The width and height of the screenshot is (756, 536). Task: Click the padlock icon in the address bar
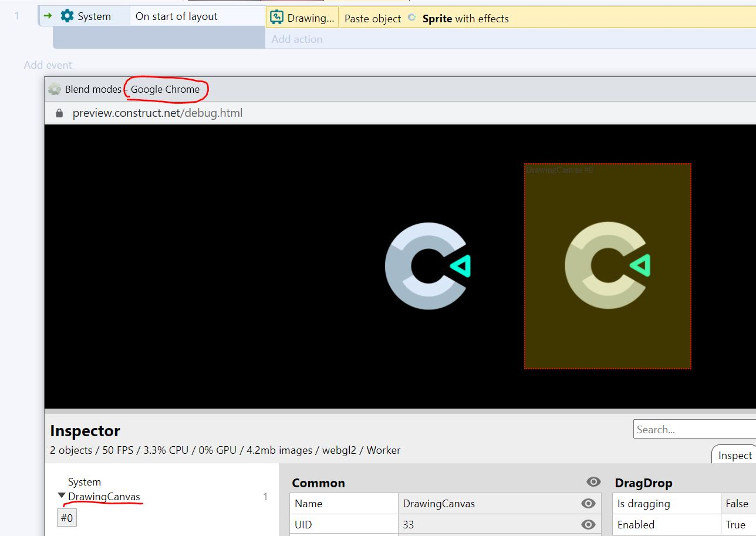pos(59,113)
